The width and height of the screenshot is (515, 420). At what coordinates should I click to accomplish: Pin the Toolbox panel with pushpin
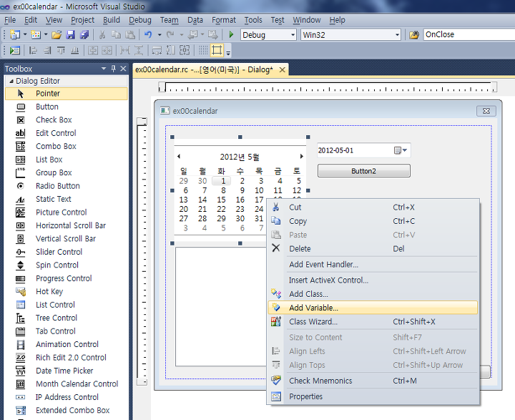pos(114,69)
